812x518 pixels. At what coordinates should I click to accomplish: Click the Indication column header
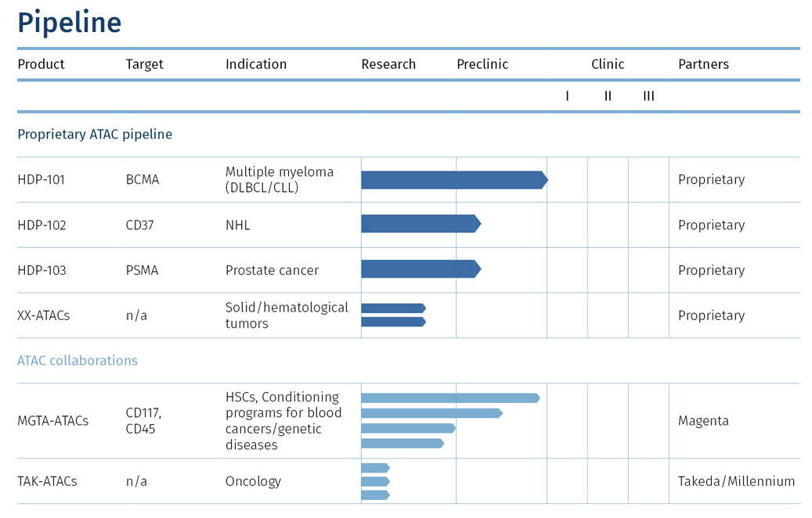256,64
